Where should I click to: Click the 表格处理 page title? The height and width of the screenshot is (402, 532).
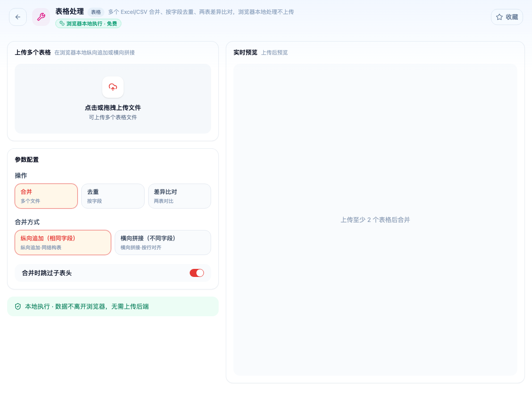coord(70,12)
